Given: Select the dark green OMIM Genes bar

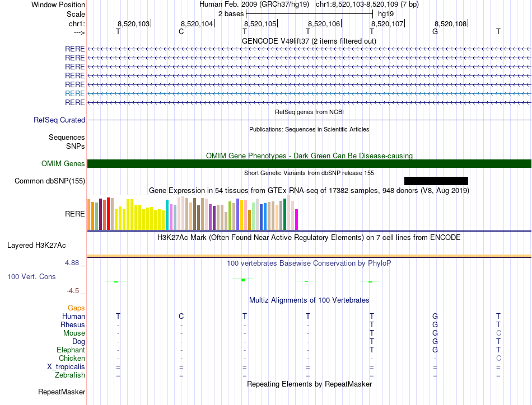Looking at the screenshot, I should coord(309,164).
